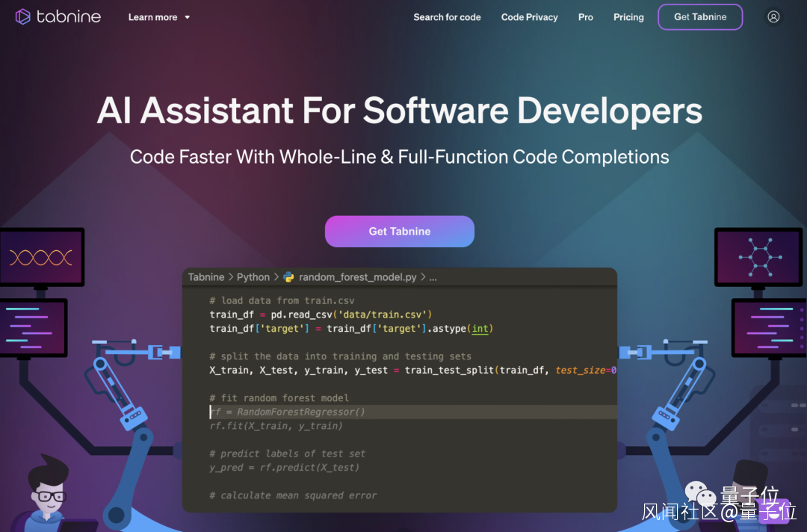Open the Pricing page
This screenshot has height=532, width=807.
click(628, 17)
